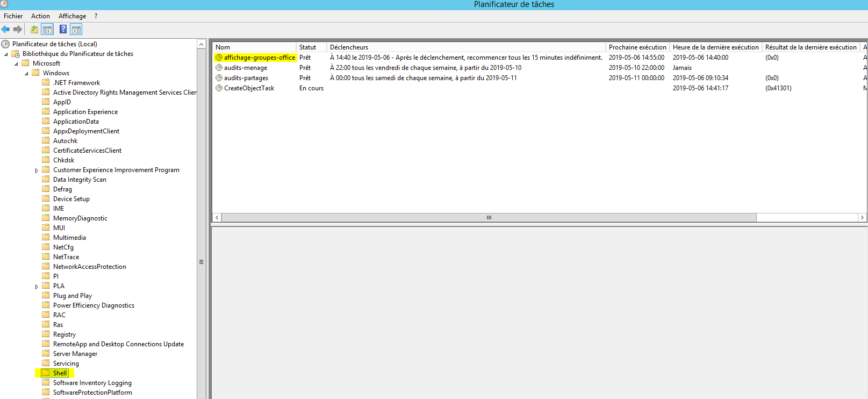Collapse the Microsoft folder node

(16, 64)
